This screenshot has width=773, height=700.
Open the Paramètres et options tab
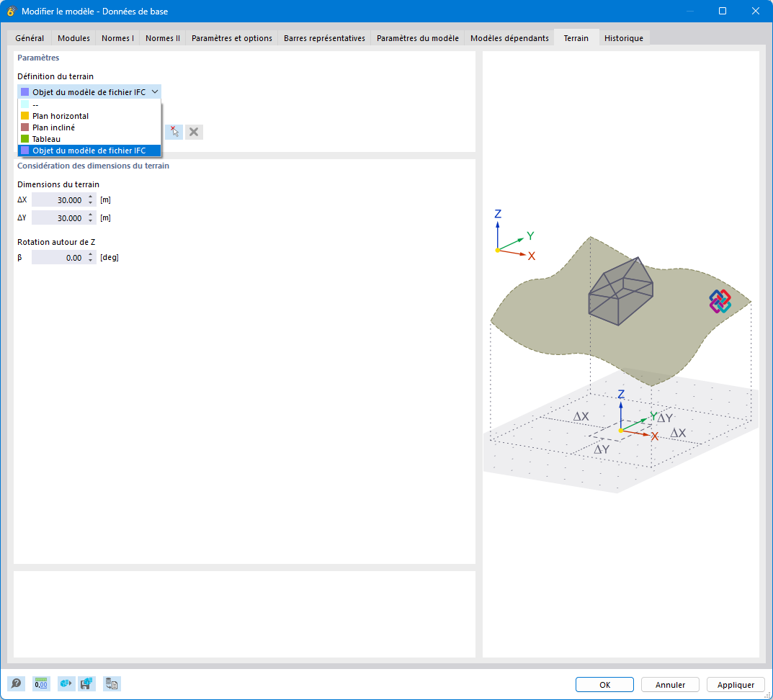tap(232, 38)
